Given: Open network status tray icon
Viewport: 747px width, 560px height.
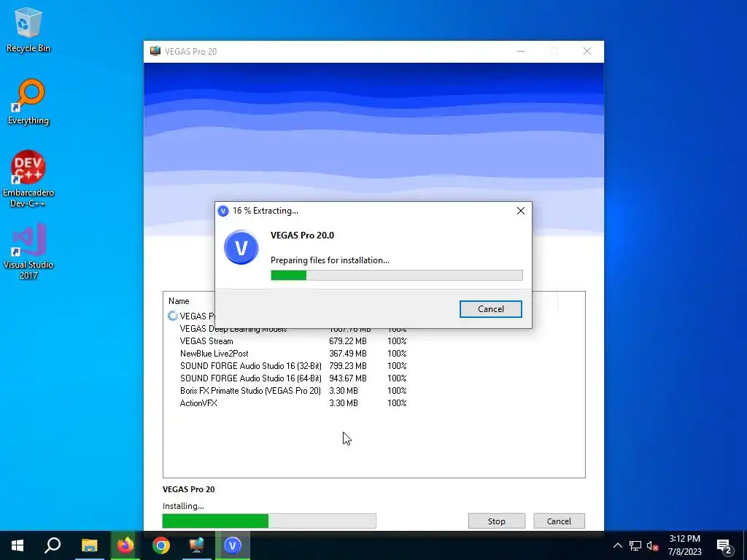Looking at the screenshot, I should [x=635, y=545].
